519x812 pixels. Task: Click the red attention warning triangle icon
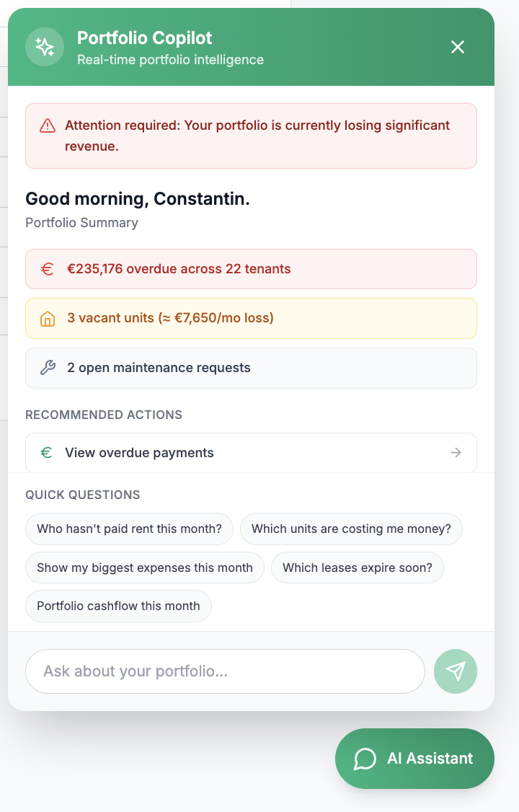[x=49, y=125]
